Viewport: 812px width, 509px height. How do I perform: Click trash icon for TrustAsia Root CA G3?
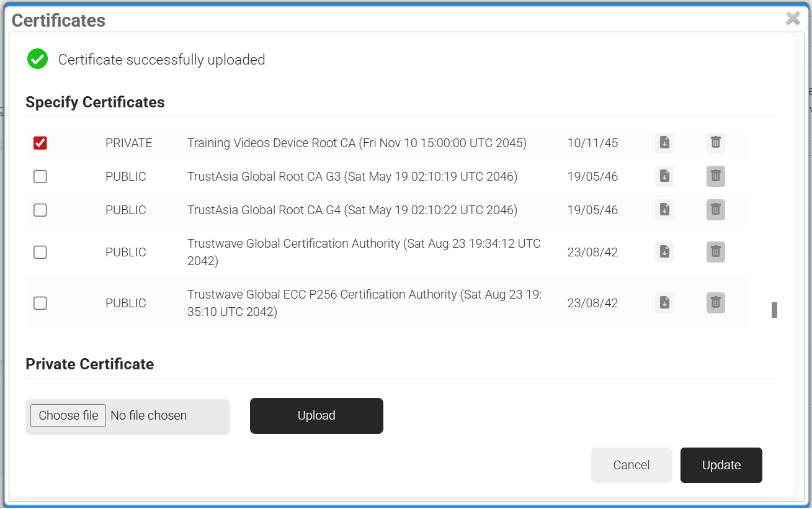[x=715, y=176]
